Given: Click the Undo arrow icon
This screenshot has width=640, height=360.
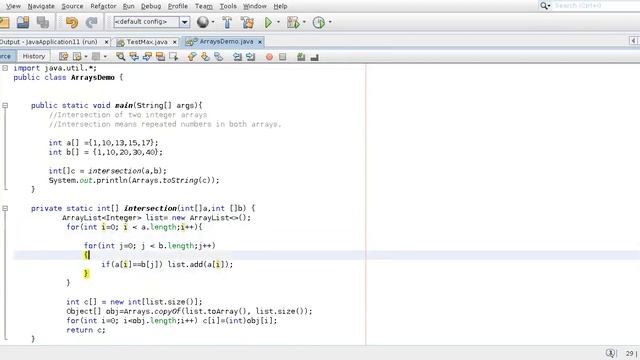Looking at the screenshot, I should (x=72, y=22).
